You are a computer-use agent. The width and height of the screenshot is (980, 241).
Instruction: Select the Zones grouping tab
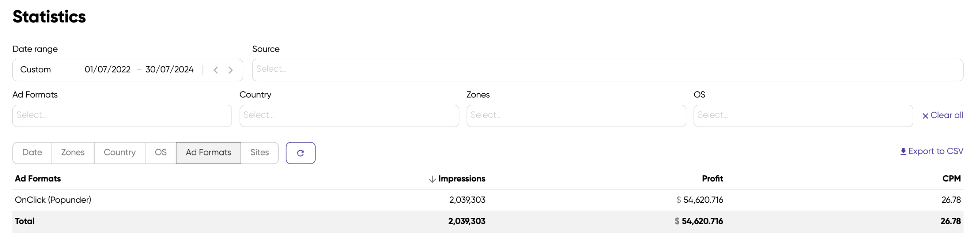(x=72, y=153)
